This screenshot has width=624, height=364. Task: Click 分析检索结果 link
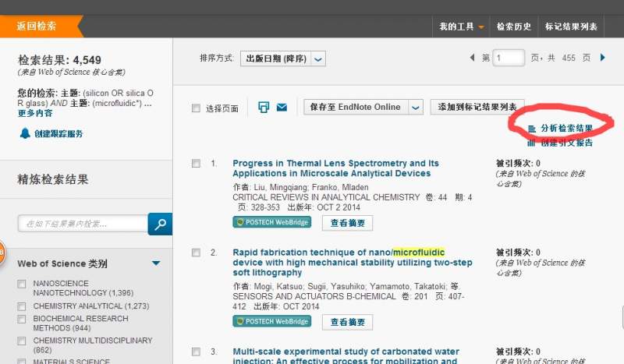[x=566, y=128]
